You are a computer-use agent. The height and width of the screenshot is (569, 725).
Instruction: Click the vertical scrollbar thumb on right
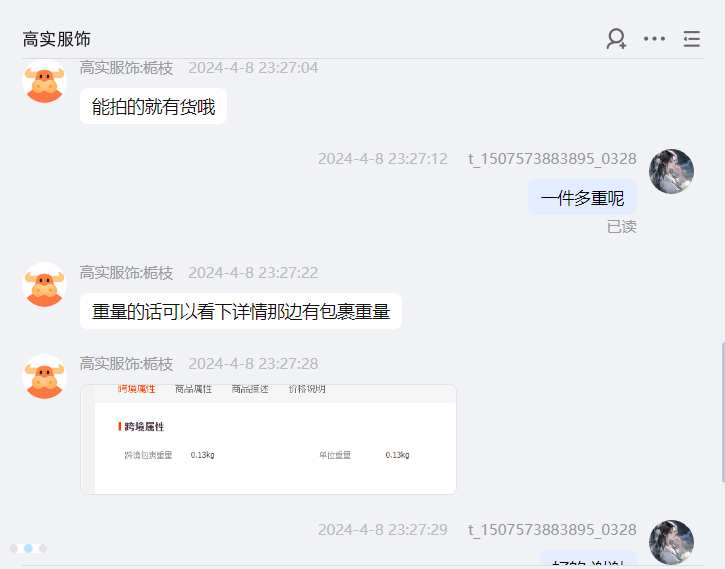tap(723, 412)
